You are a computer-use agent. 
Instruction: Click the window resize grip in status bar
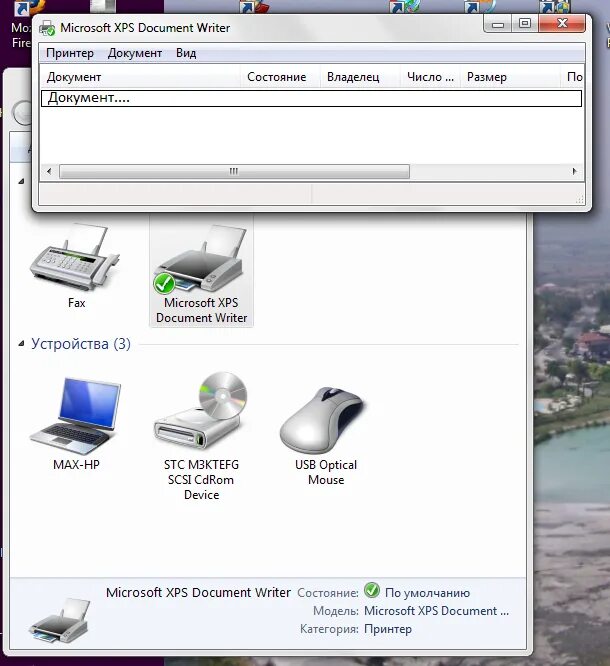579,199
